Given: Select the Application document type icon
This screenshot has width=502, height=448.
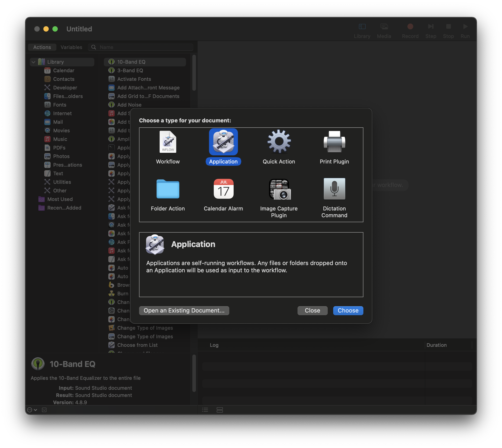Looking at the screenshot, I should 223,142.
